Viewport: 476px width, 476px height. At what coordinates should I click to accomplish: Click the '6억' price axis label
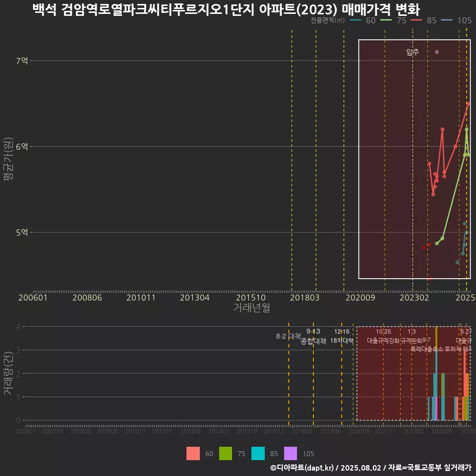[x=22, y=147]
